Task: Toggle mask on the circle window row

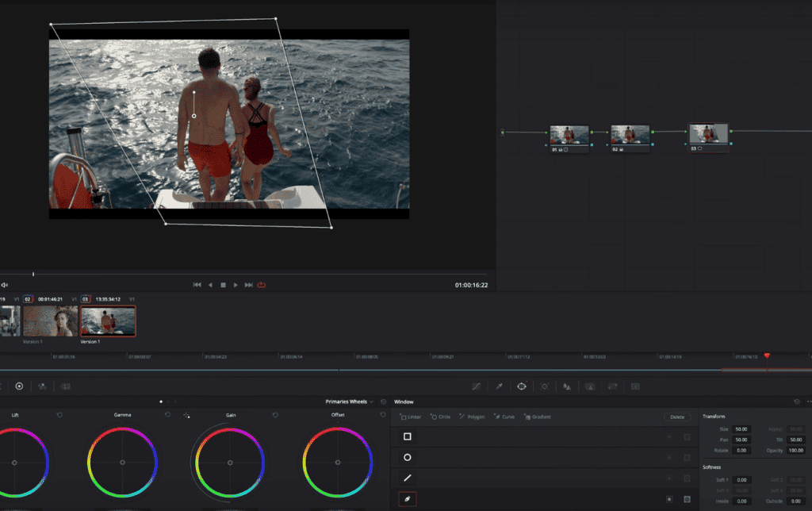Action: pos(688,458)
